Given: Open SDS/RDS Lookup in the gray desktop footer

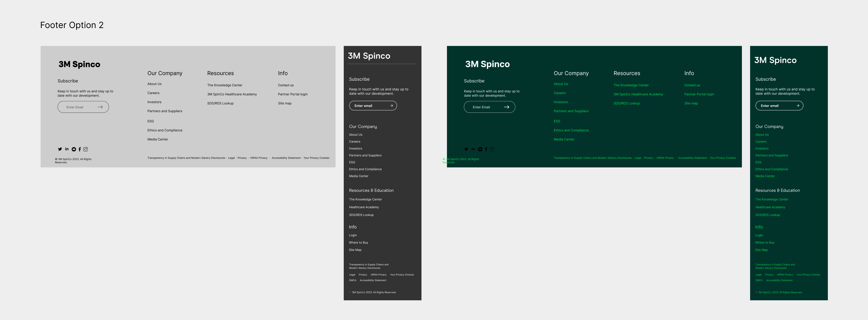Looking at the screenshot, I should click(x=220, y=103).
